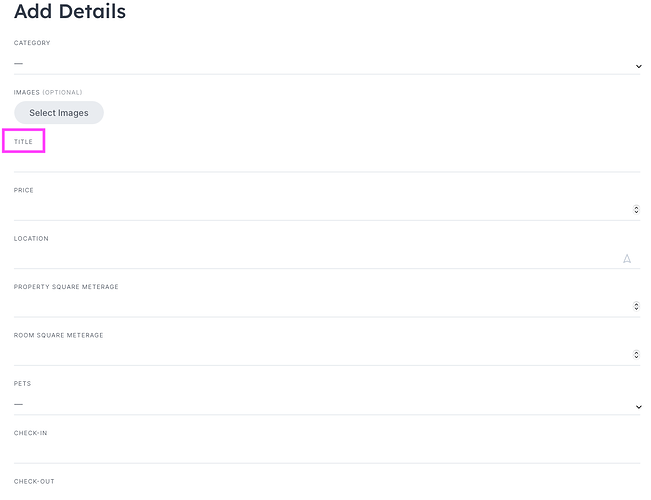651x500 pixels.
Task: Click the Price label
Action: click(x=24, y=190)
